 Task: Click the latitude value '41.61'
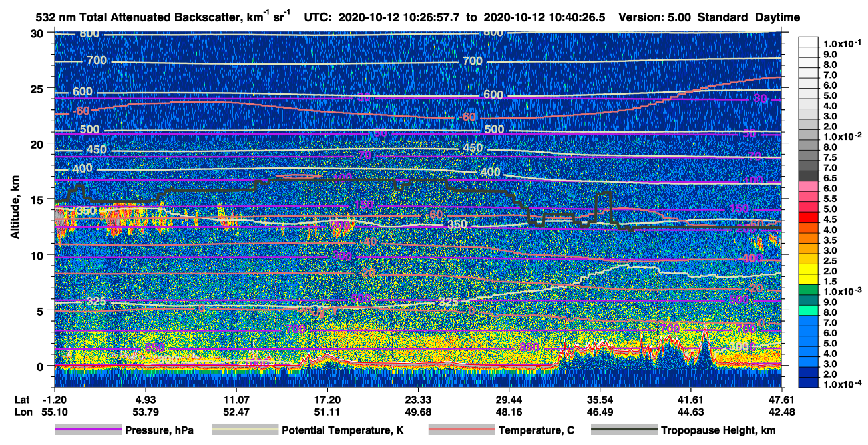(x=690, y=399)
